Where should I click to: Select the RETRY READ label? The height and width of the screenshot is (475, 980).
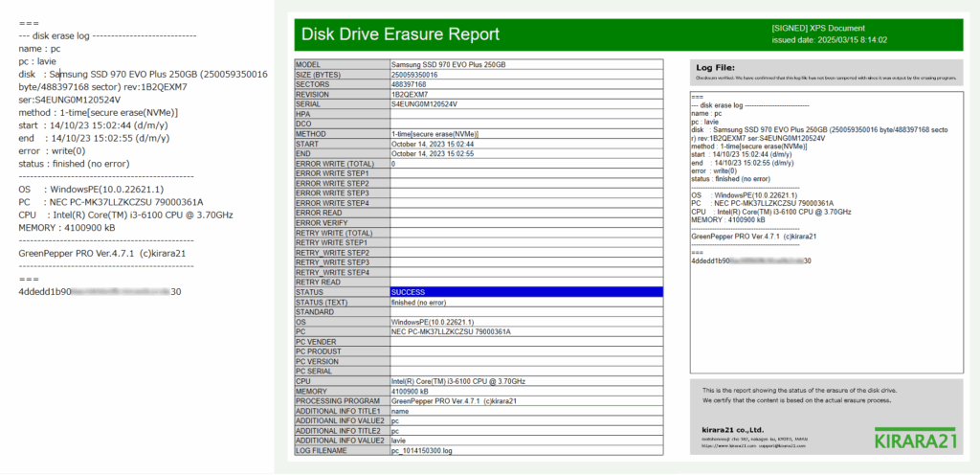342,283
